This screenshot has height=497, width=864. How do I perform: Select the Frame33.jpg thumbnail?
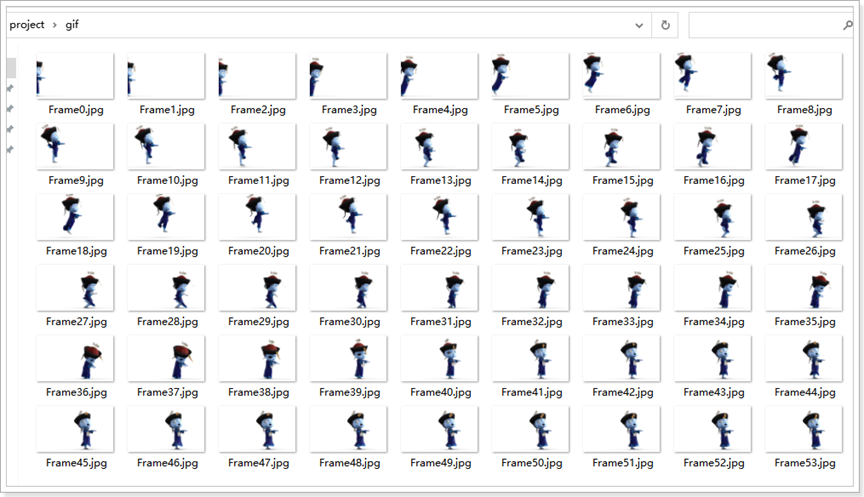(x=622, y=288)
